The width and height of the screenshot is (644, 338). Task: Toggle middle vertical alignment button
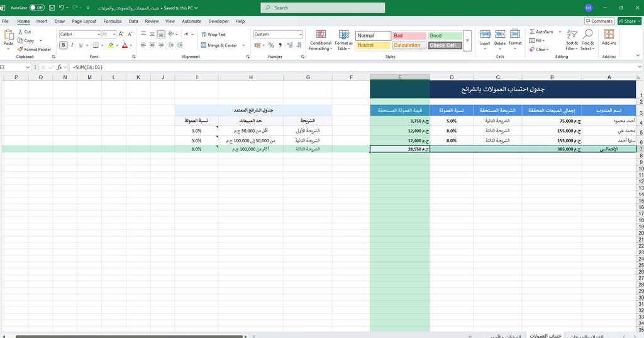(x=152, y=34)
